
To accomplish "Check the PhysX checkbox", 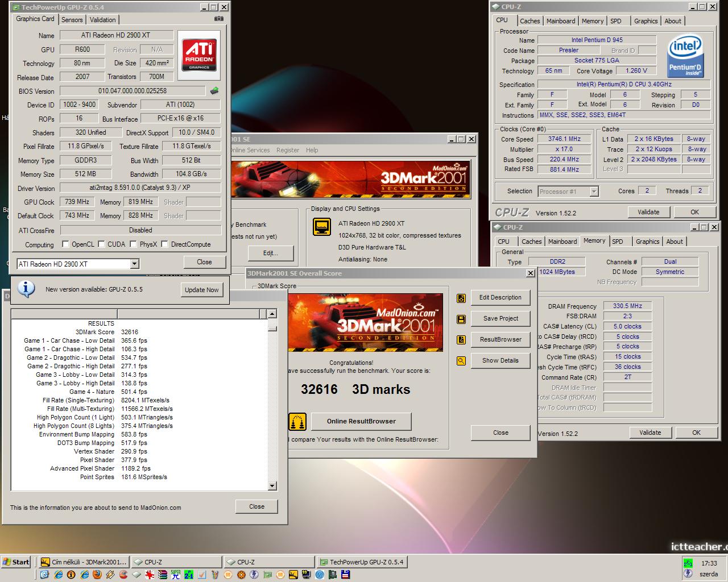I will (133, 244).
